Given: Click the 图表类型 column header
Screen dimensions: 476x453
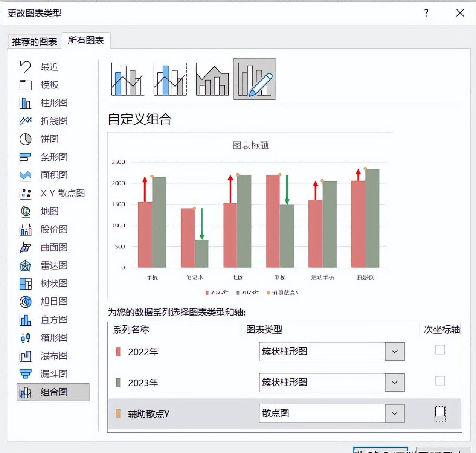Looking at the screenshot, I should click(x=264, y=329).
